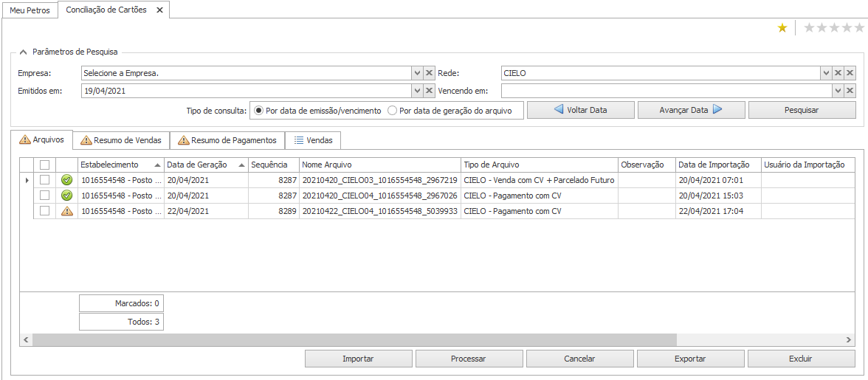Screen dimensions: 868x380
Task: Click green check status icon on first row
Action: tap(66, 180)
